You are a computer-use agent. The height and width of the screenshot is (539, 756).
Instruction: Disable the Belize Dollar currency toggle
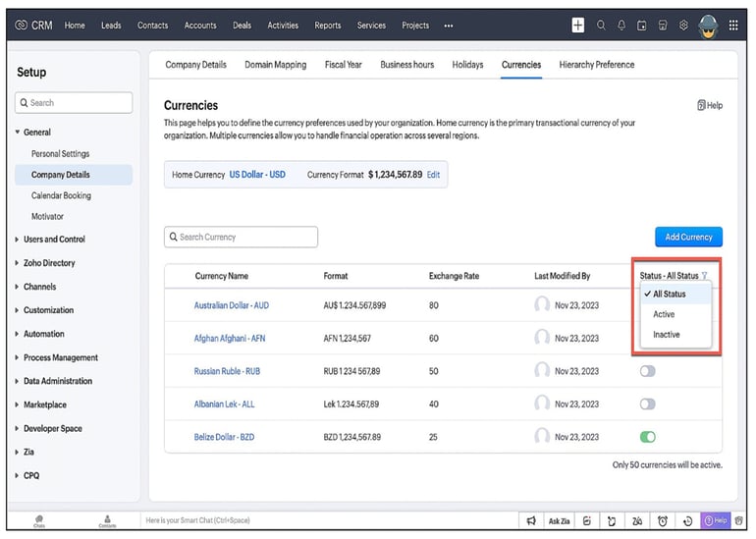[x=647, y=437]
